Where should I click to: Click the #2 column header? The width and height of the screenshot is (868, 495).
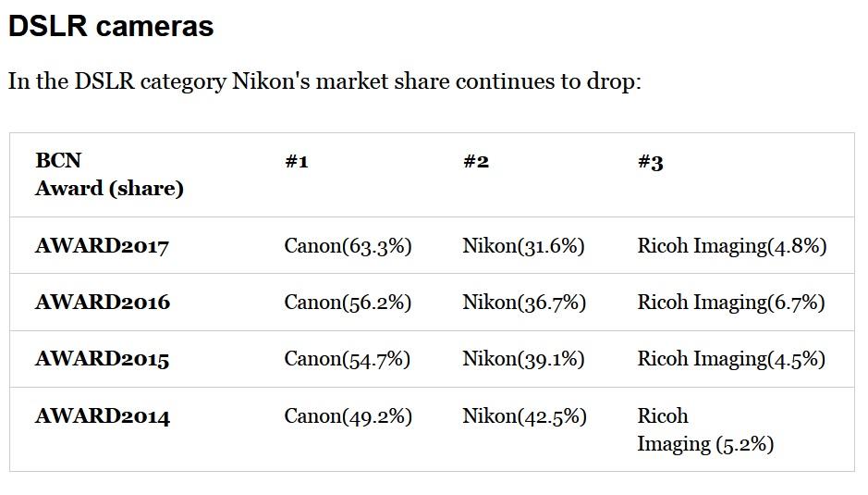(x=476, y=161)
